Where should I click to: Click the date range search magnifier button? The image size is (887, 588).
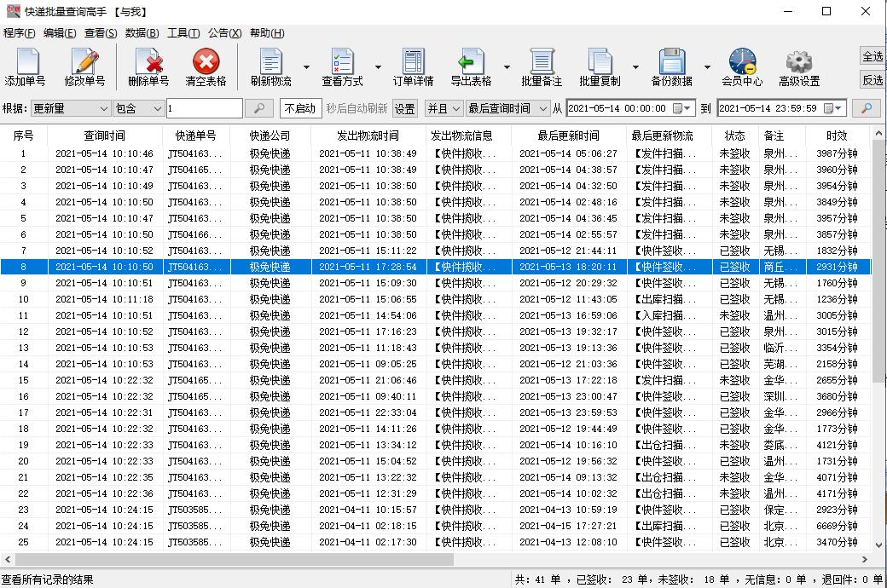click(866, 108)
